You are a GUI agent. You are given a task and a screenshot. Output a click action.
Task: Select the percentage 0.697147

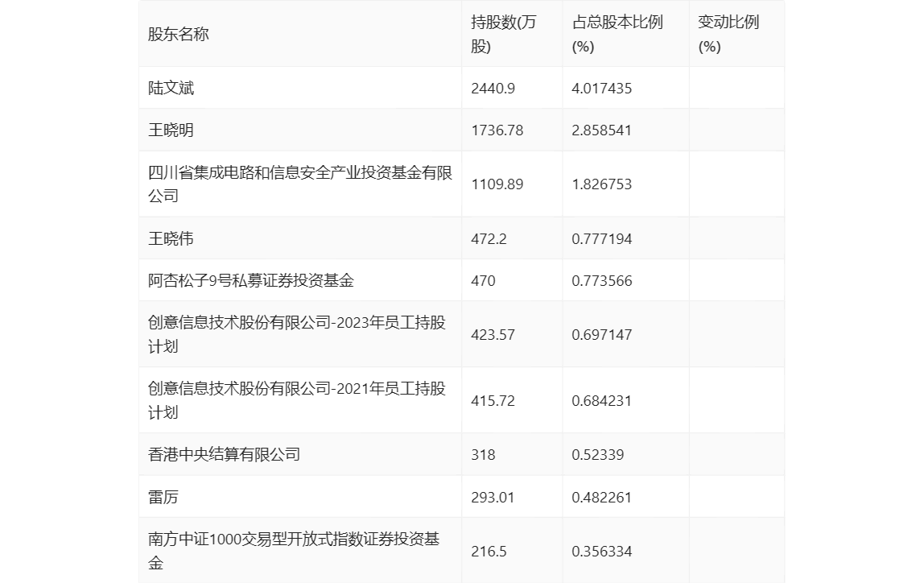point(602,335)
